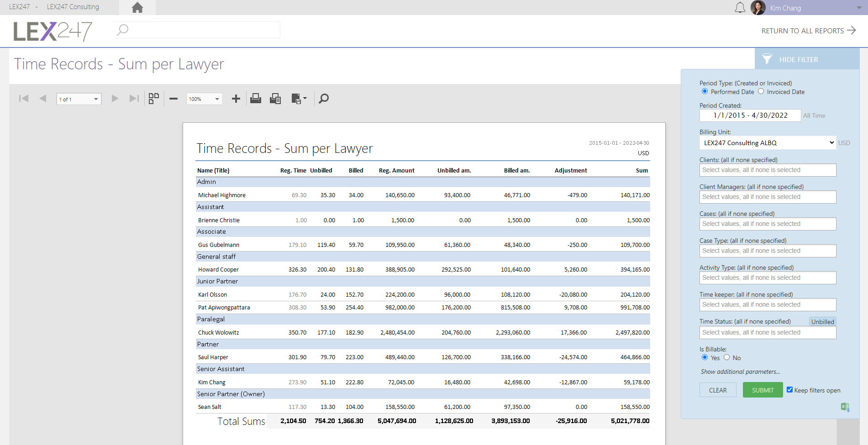Click the Client Managers filter field

[x=768, y=197]
